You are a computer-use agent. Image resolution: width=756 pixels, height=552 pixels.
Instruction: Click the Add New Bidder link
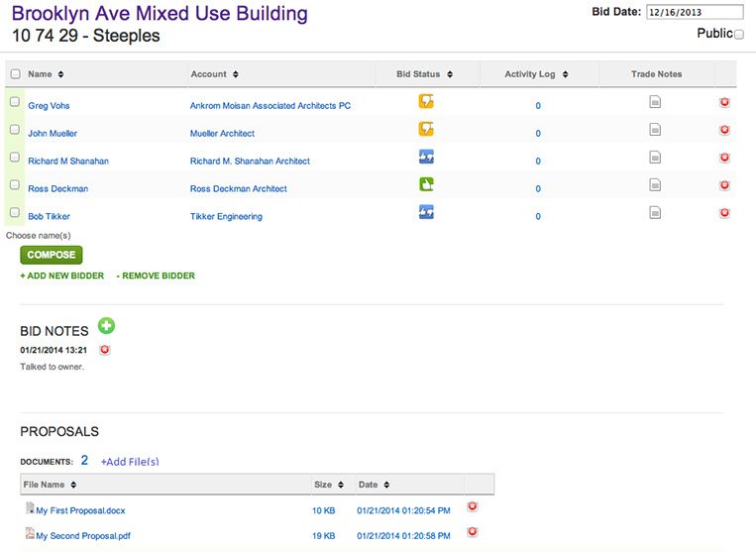[x=61, y=276]
